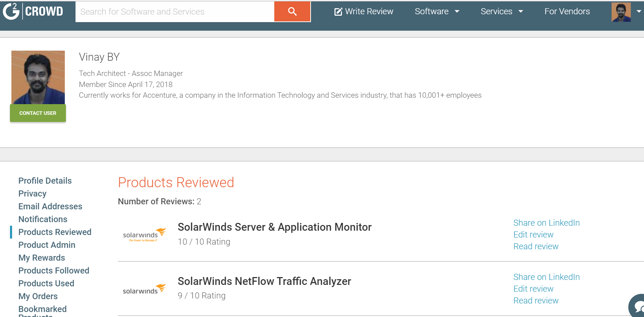Open the chat bubble widget
This screenshot has width=644, height=317.
[x=637, y=306]
